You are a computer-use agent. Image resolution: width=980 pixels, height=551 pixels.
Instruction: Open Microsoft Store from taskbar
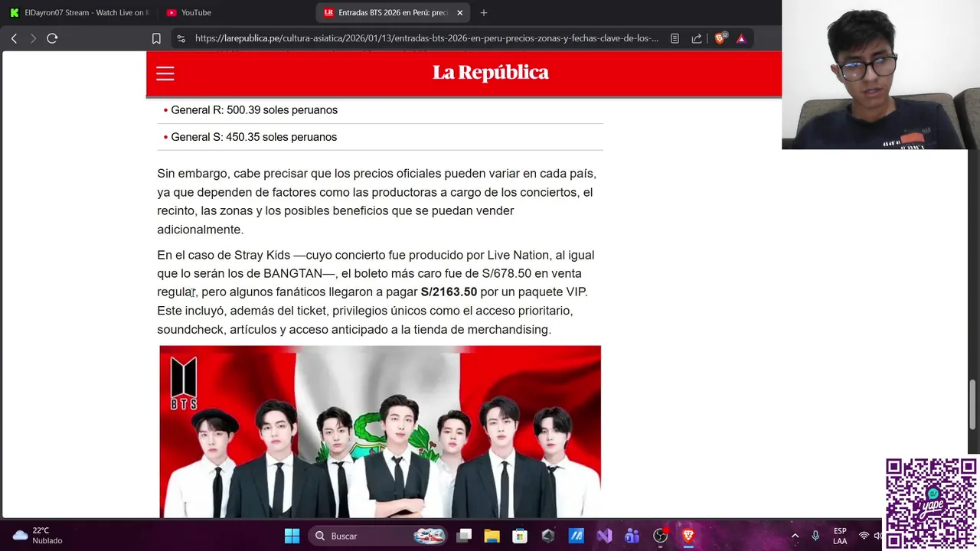tap(520, 536)
